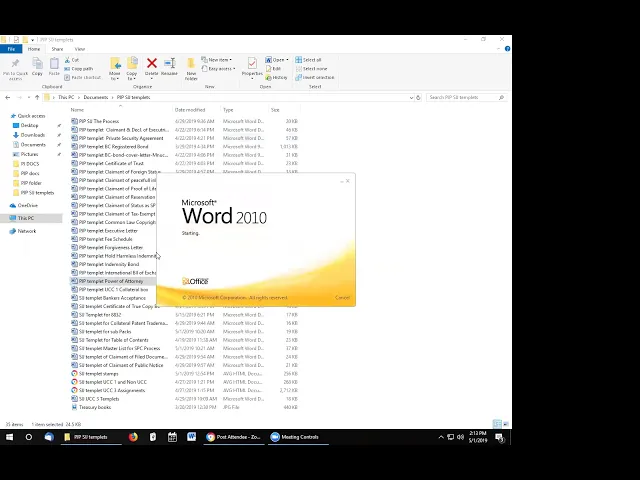Switch to the Share ribbon tab
Image resolution: width=640 pixels, height=480 pixels.
(x=57, y=49)
